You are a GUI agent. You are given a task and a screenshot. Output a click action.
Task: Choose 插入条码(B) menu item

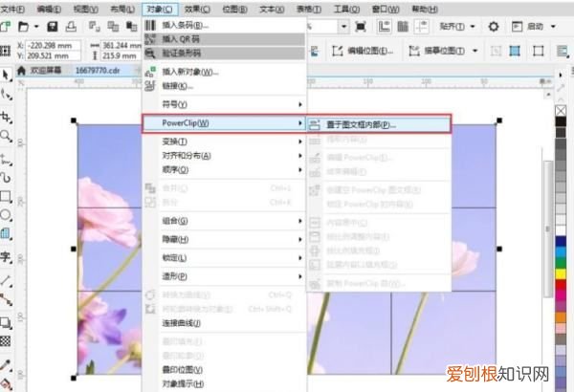(x=224, y=25)
